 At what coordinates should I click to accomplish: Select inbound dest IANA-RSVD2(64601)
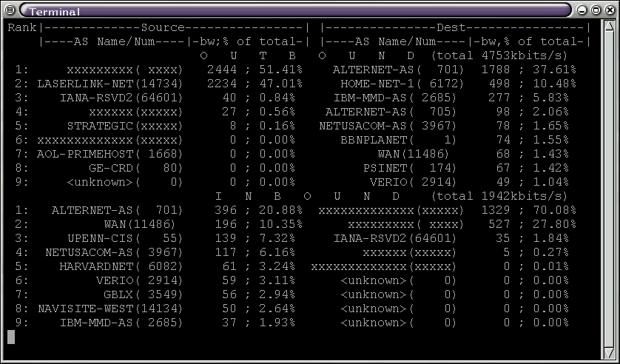coord(394,238)
